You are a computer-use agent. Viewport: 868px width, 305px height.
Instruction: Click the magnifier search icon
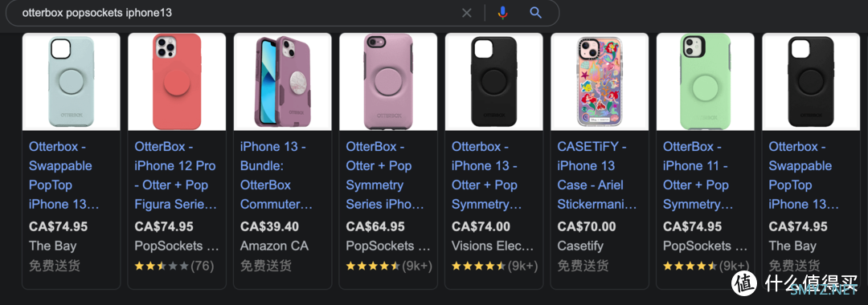pyautogui.click(x=535, y=13)
